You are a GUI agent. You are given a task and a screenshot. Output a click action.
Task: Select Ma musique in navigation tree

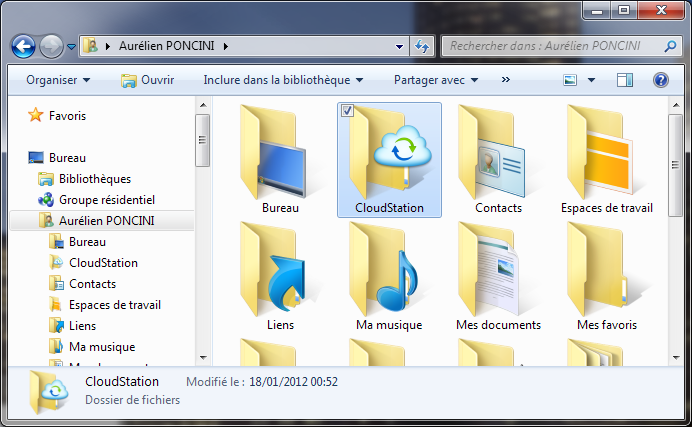(102, 347)
